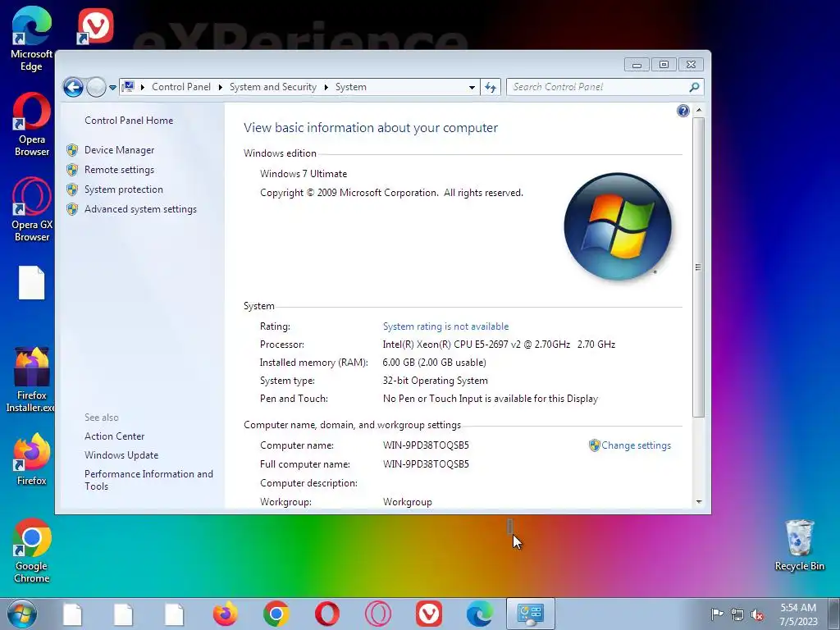Click Opera icon in the taskbar
Viewport: 840px width, 630px height.
326,614
